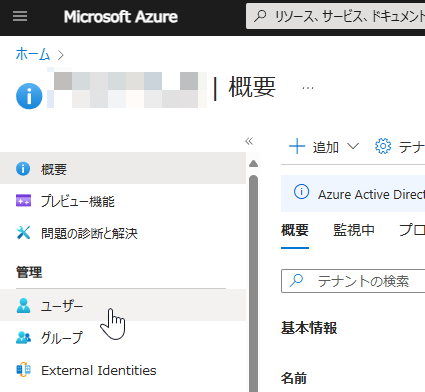Focus the テナントの検索 search field

click(353, 281)
